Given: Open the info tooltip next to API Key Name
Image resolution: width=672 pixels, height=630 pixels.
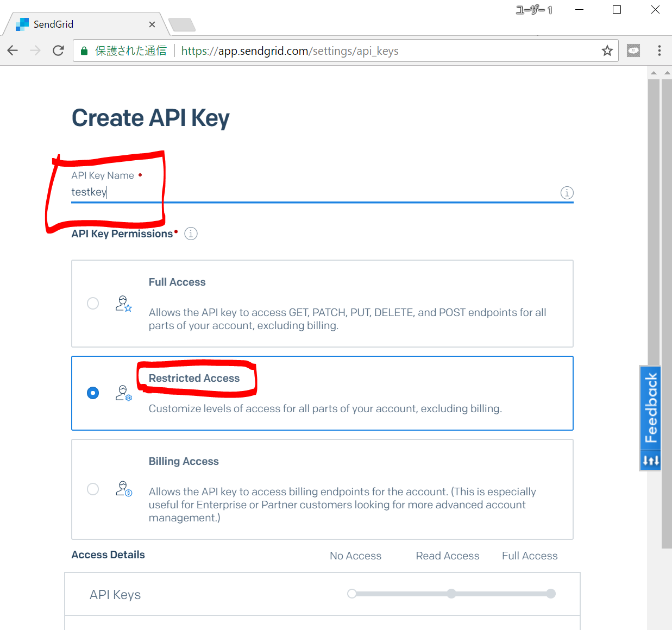Looking at the screenshot, I should pos(567,192).
